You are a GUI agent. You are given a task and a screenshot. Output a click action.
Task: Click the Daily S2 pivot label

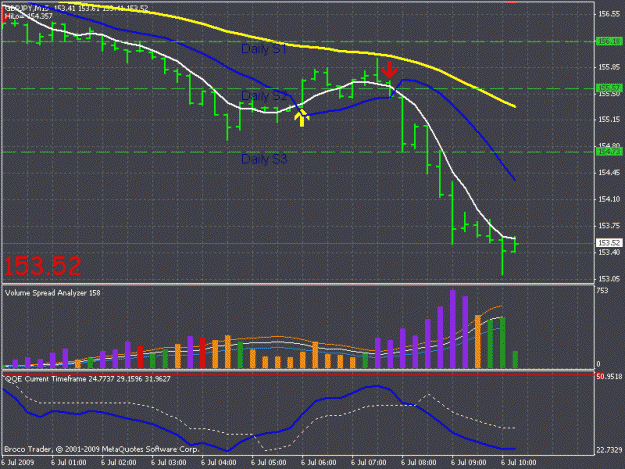[x=264, y=96]
